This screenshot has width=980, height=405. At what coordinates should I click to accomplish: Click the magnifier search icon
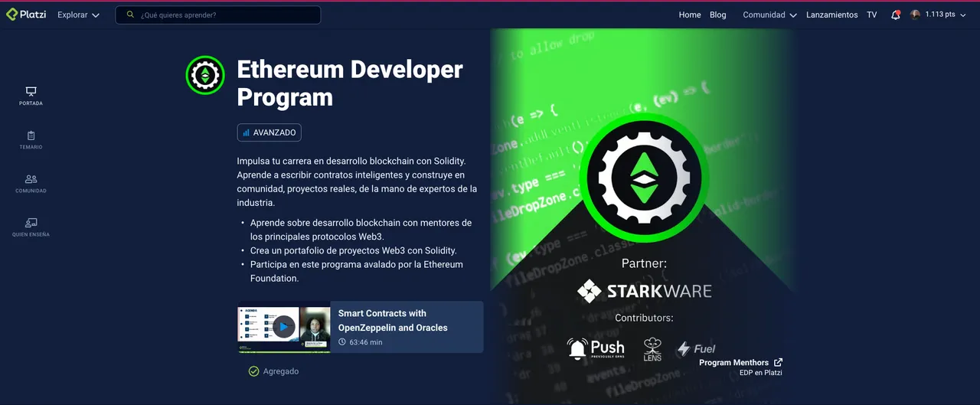coord(130,15)
